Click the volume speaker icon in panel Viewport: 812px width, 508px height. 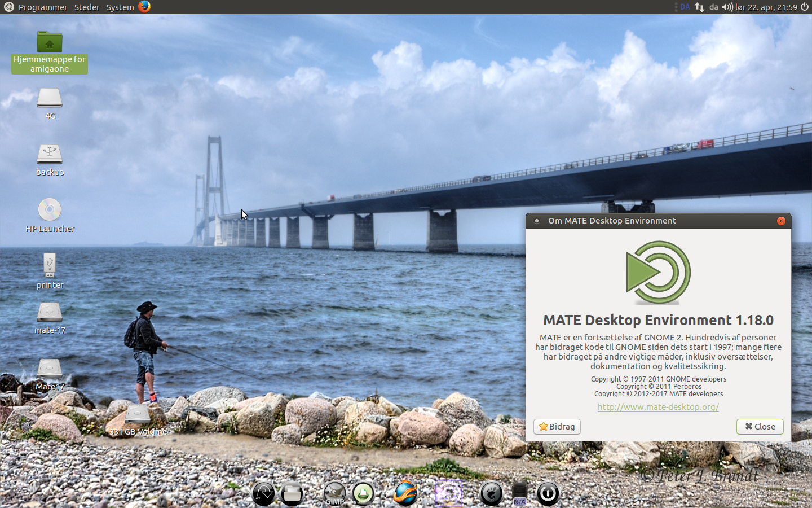tap(727, 7)
